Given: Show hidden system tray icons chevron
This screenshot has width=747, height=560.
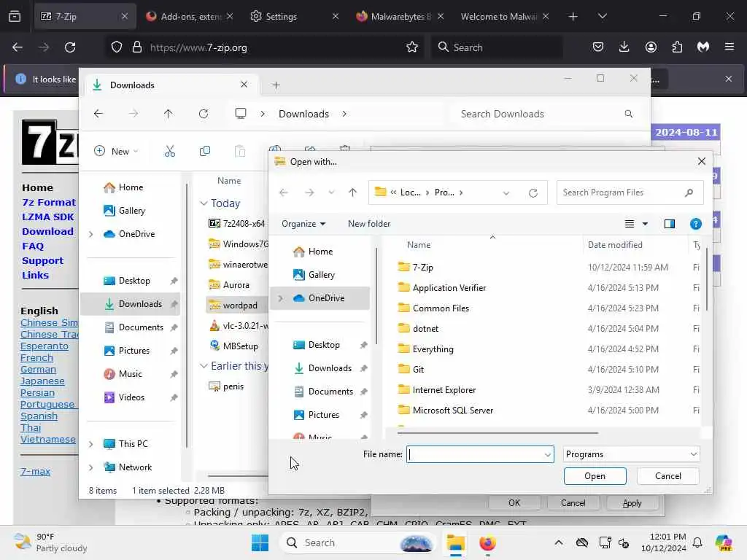Looking at the screenshot, I should 559,542.
